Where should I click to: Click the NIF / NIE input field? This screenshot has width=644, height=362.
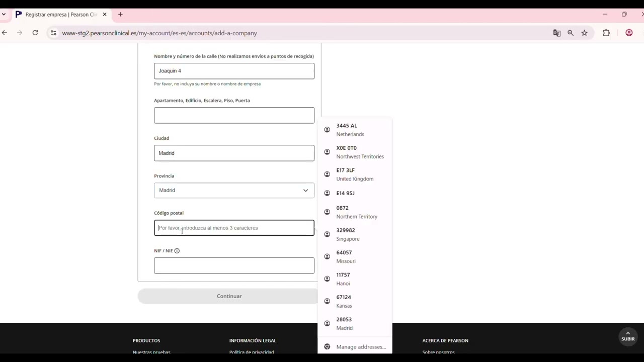(x=234, y=265)
